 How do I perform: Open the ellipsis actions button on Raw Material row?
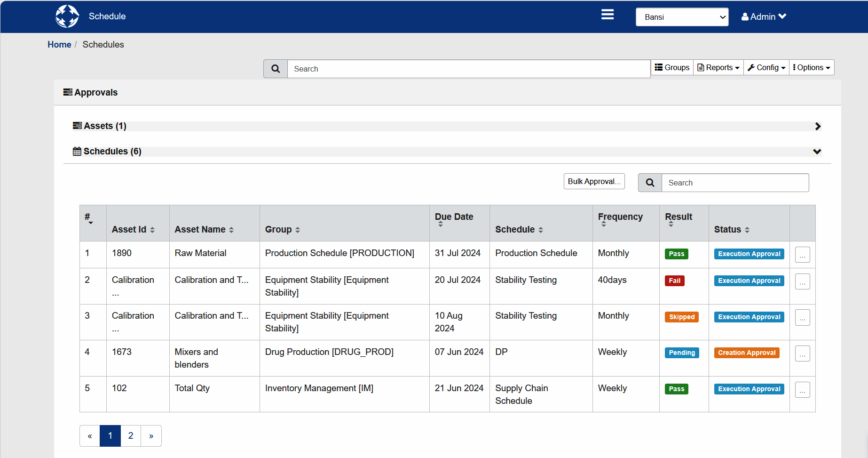802,254
